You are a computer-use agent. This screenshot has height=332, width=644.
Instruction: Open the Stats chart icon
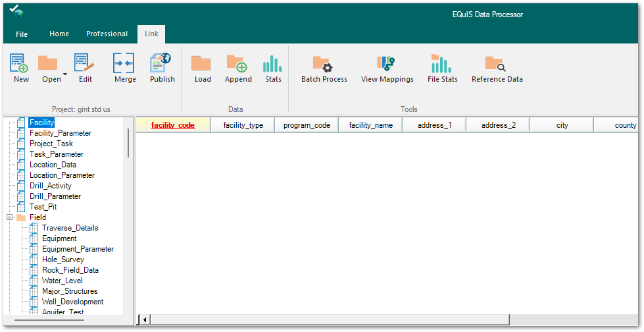click(272, 64)
